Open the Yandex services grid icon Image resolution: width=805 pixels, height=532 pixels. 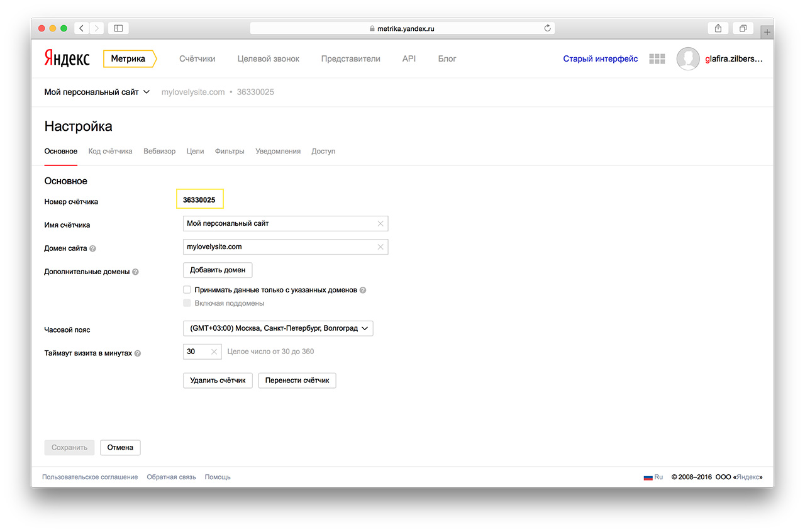657,58
